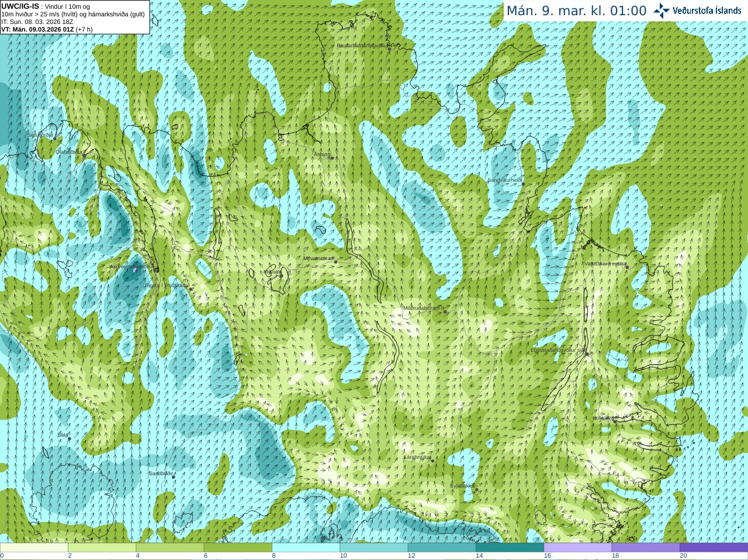Click the IT: Sun. 08. 03. 2026 18Z line
The width and height of the screenshot is (748, 560).
coord(37,22)
